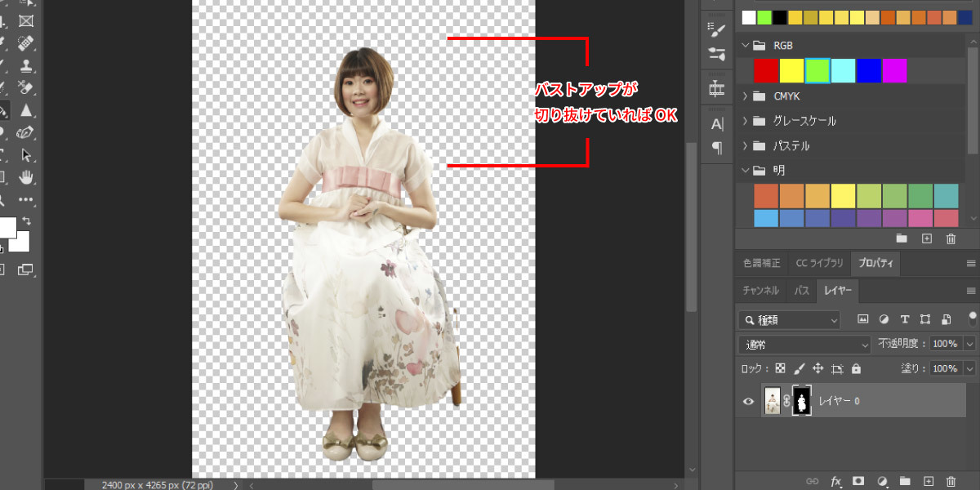Open the Properties panel group options menu
980x490 pixels.
pos(971,263)
